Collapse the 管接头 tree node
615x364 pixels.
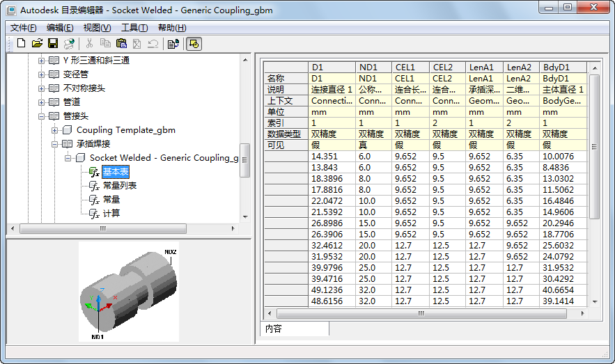41,116
